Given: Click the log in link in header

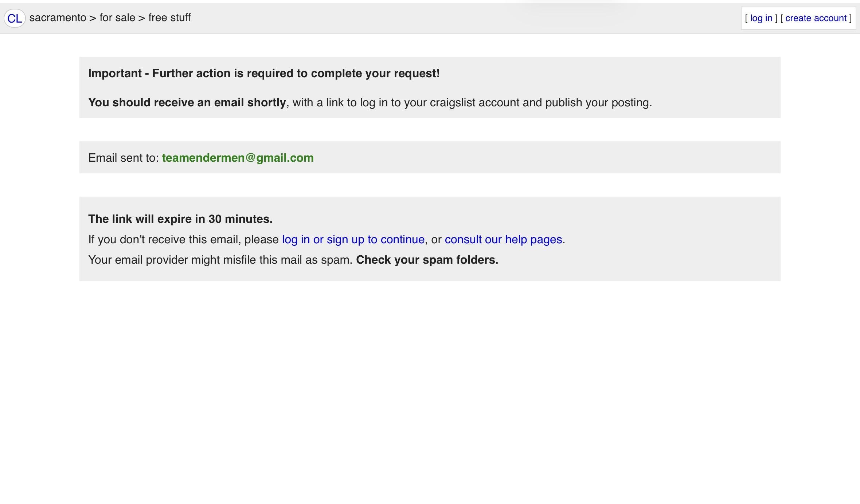Looking at the screenshot, I should 761,18.
